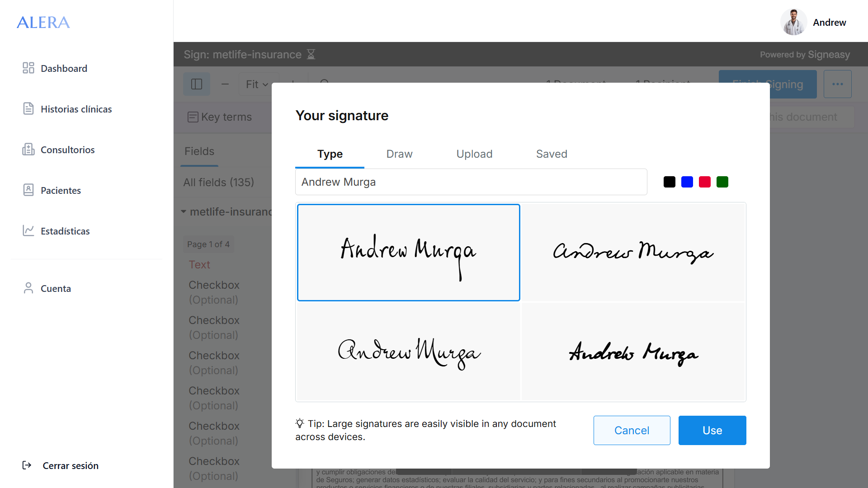This screenshot has height=488, width=868.
Task: Go to Consultorios
Action: click(x=68, y=150)
